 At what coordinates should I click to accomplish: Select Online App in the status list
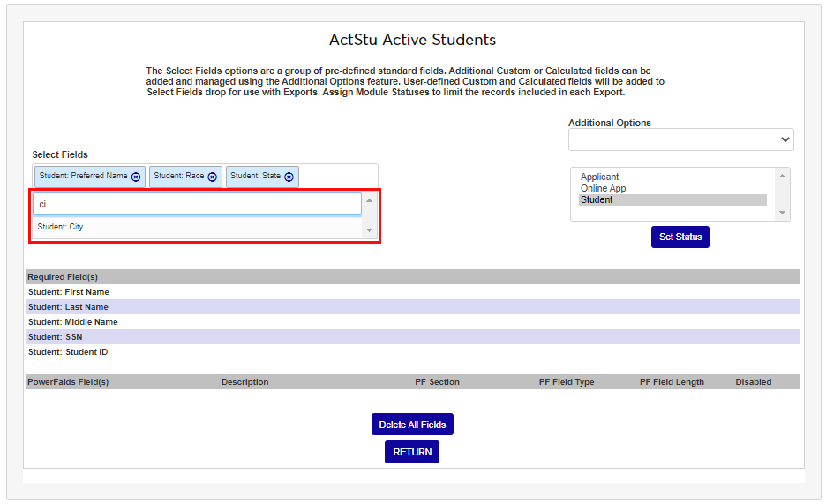[x=604, y=189]
